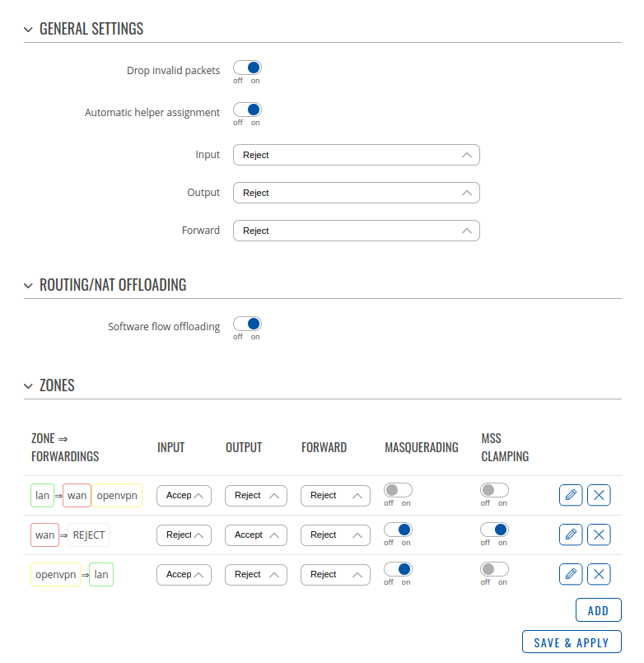Edit the lan zone row pencil icon
This screenshot has height=663, width=644.
pyautogui.click(x=571, y=495)
